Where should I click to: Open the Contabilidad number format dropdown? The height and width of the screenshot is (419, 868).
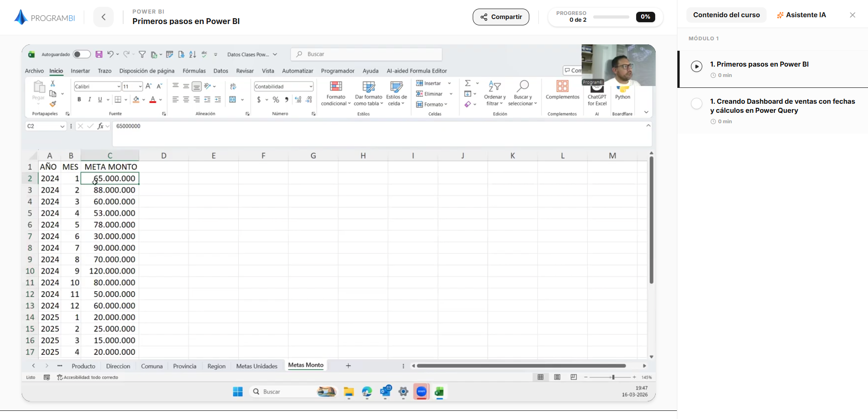click(311, 87)
